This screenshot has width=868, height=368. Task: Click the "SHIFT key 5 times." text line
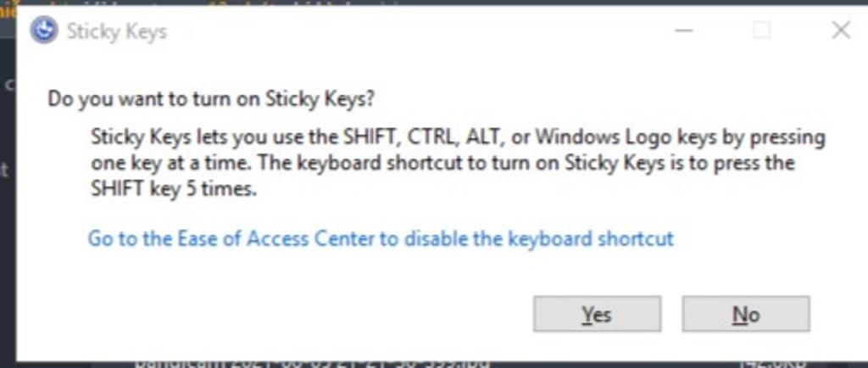tap(175, 190)
